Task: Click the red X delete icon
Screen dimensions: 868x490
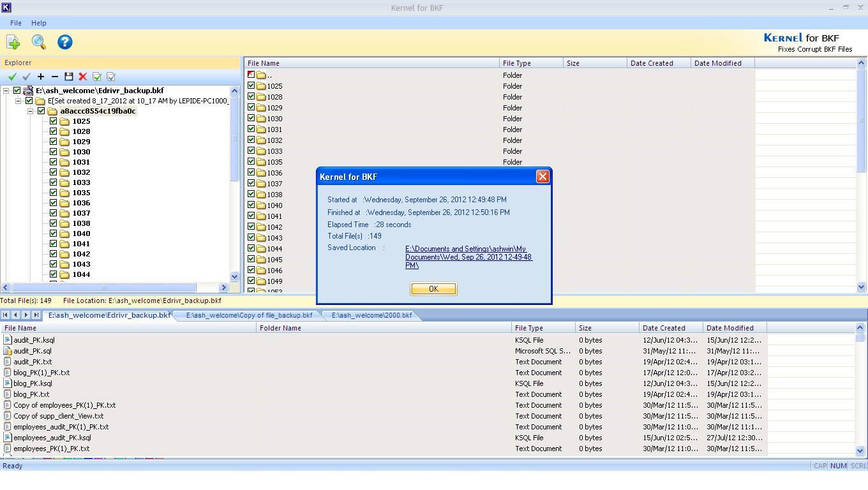Action: tap(82, 77)
